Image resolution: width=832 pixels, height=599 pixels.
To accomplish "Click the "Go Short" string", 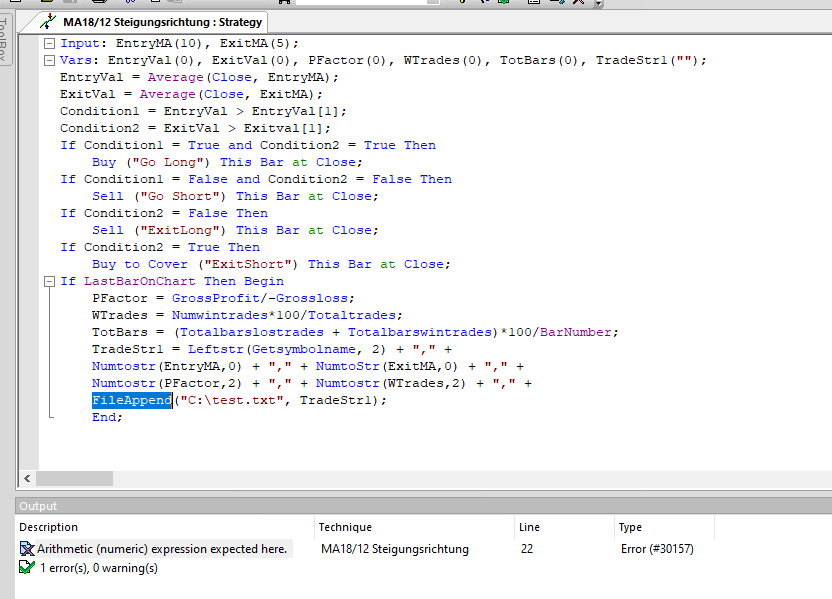I will (x=179, y=196).
